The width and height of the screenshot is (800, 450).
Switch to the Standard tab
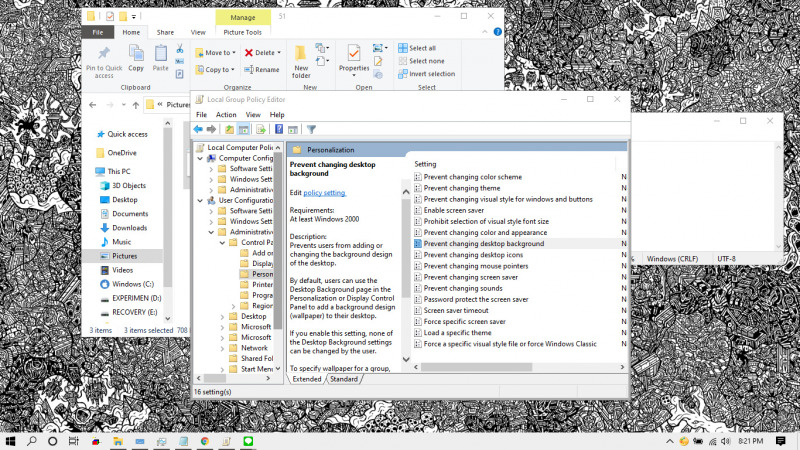(344, 379)
